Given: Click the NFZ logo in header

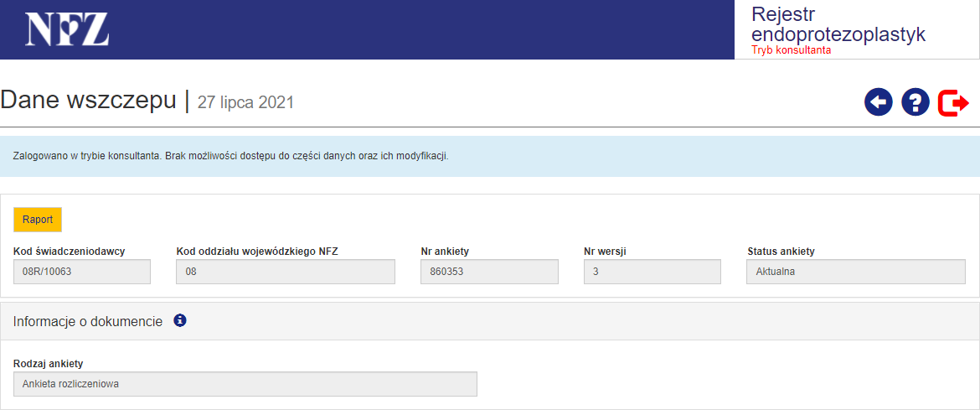Looking at the screenshot, I should click(67, 29).
